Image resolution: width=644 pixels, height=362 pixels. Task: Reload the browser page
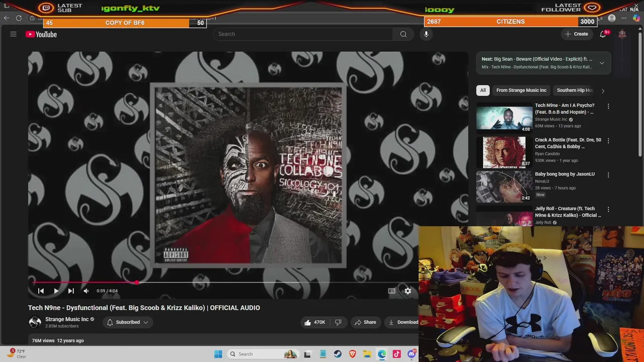pyautogui.click(x=19, y=18)
